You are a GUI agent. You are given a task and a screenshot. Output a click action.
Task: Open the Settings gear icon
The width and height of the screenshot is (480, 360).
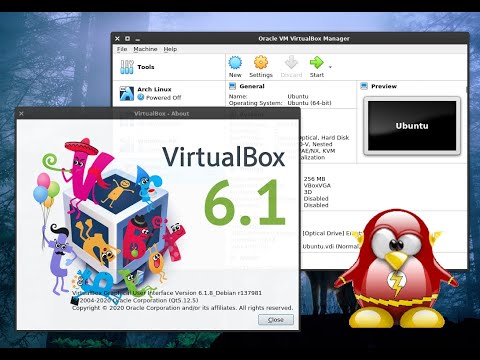tap(261, 62)
